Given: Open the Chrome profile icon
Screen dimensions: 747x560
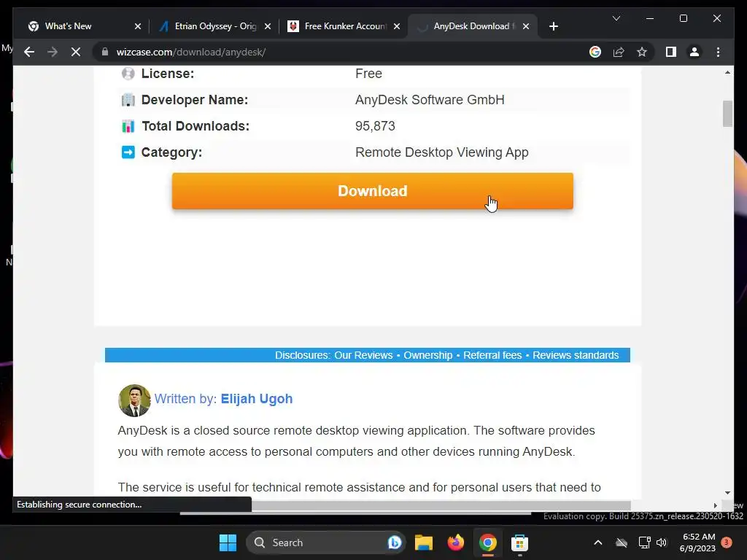Looking at the screenshot, I should coord(694,52).
